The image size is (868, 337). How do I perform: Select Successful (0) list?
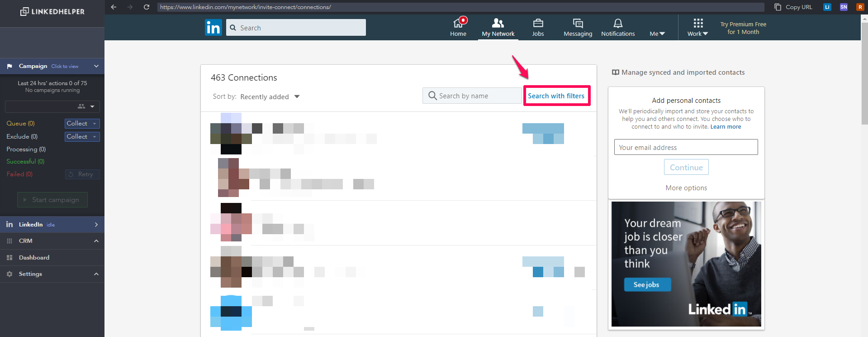coord(25,161)
